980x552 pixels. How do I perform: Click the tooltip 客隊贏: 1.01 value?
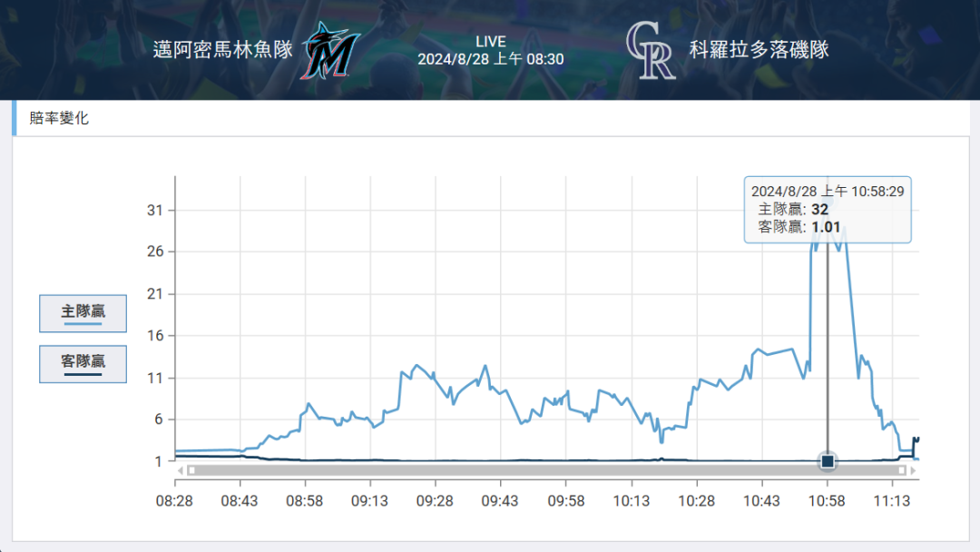[799, 227]
